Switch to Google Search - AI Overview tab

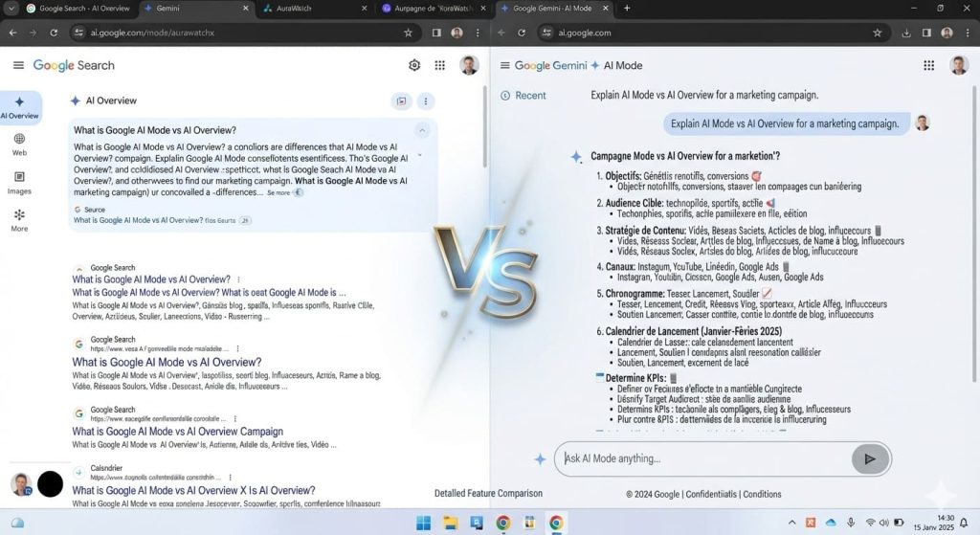77,8
